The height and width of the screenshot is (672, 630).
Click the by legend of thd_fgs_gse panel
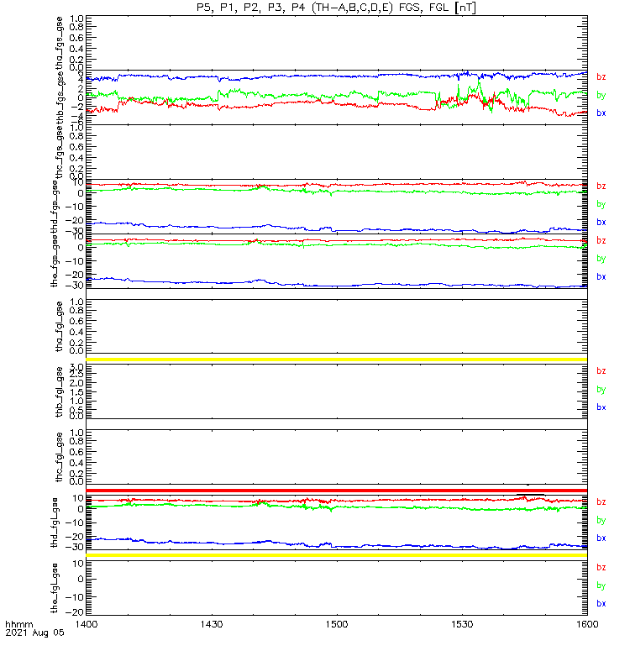[601, 204]
